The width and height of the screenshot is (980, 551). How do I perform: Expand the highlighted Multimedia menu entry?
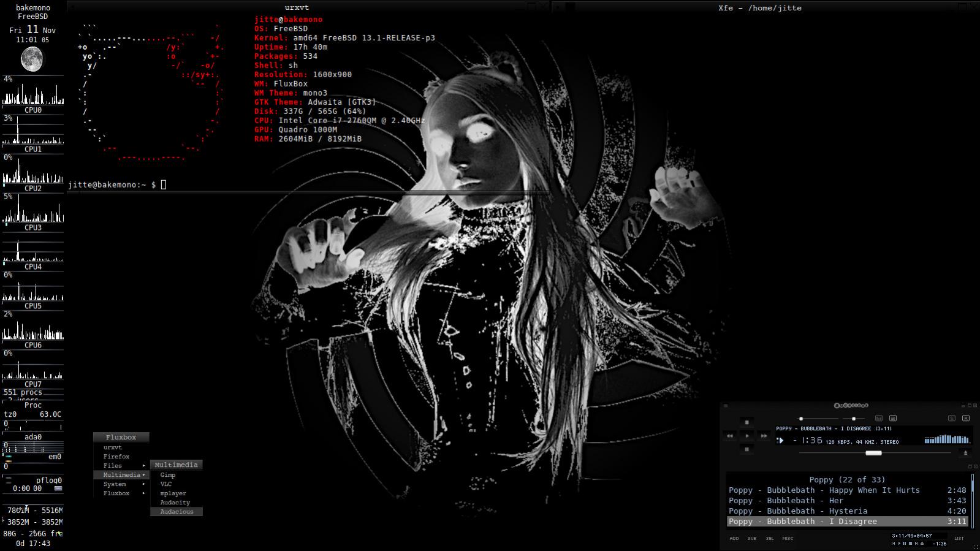pyautogui.click(x=121, y=475)
